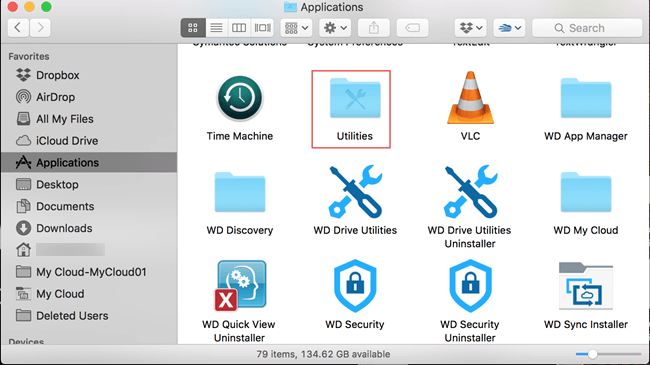Open Documents in the sidebar
This screenshot has height=365, width=650.
89,206
